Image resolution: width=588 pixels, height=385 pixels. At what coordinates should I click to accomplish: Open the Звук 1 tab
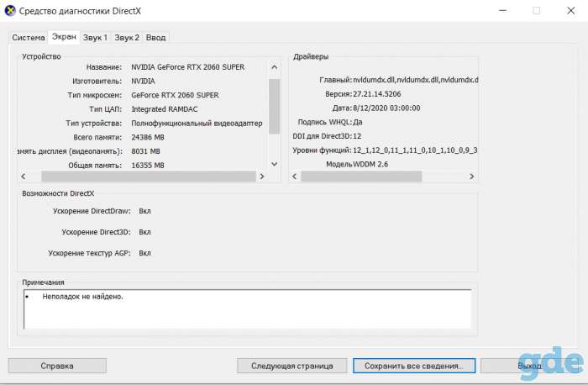pos(95,38)
